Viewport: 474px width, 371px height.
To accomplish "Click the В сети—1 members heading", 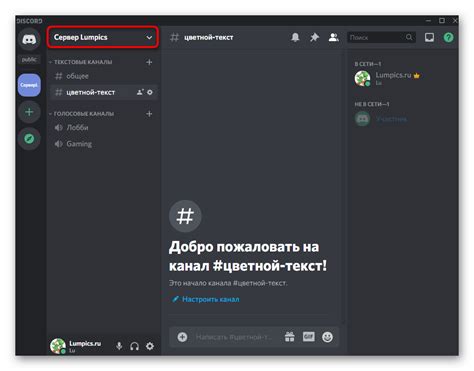I will click(368, 64).
